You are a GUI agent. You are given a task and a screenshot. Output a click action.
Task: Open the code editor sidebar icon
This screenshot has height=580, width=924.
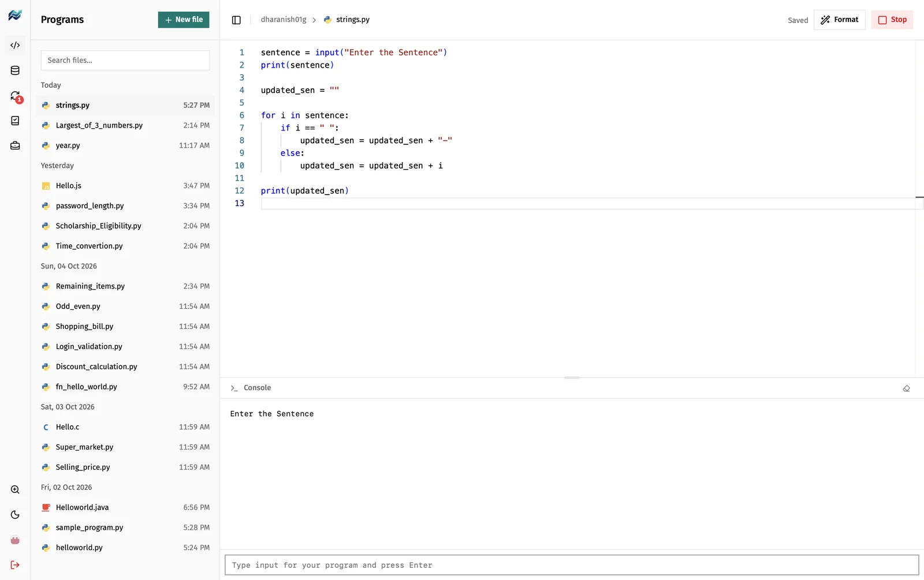pyautogui.click(x=15, y=45)
